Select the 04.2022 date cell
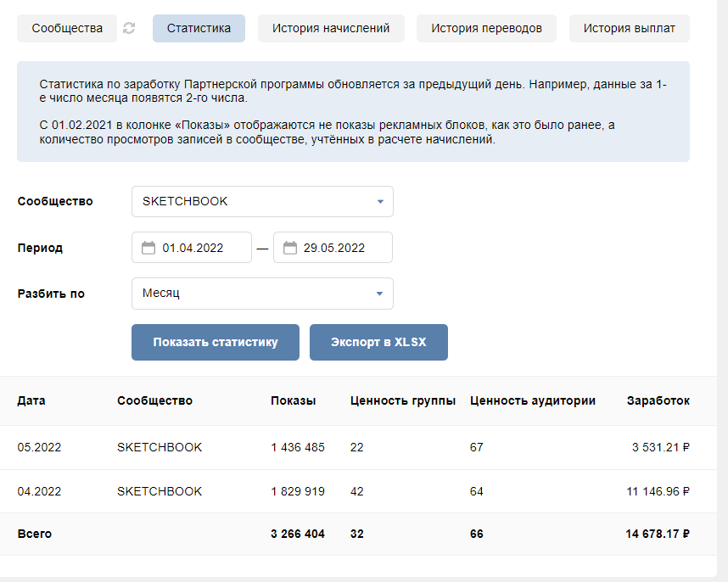This screenshot has width=728, height=582. point(40,491)
